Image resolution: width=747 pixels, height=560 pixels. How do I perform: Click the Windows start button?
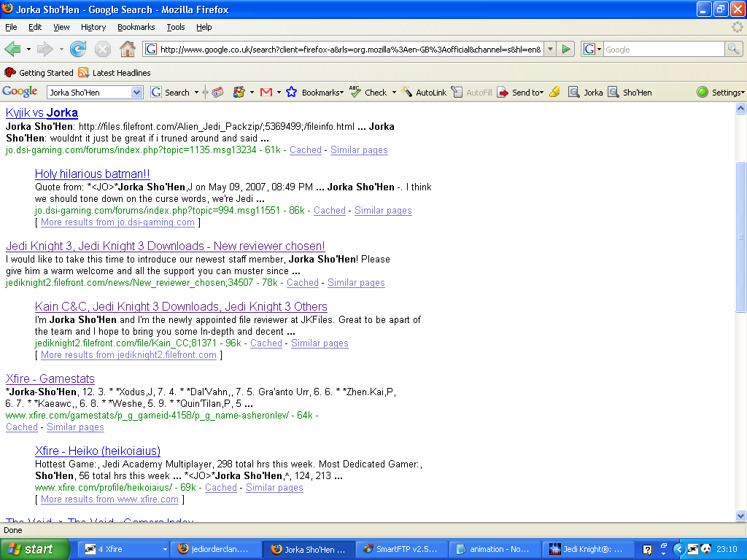point(35,549)
